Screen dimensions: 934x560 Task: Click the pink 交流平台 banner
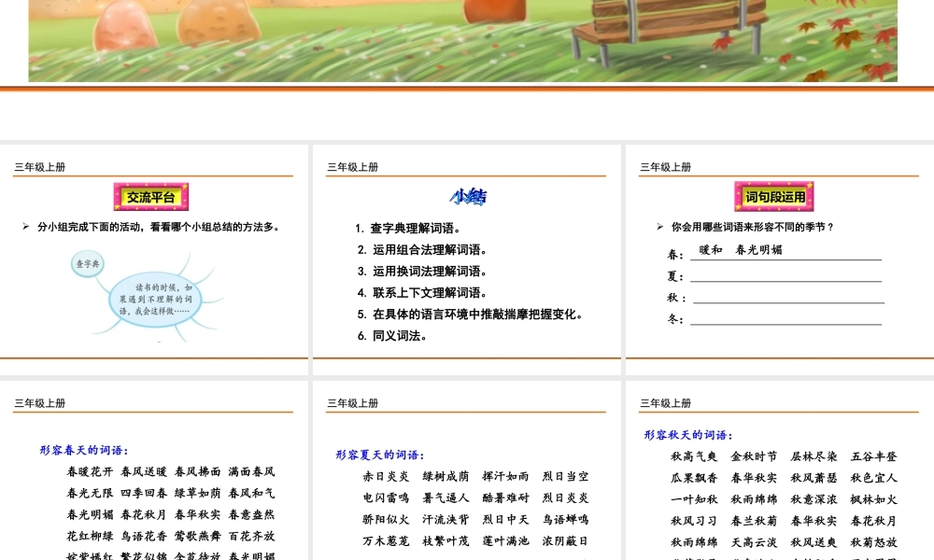click(150, 196)
